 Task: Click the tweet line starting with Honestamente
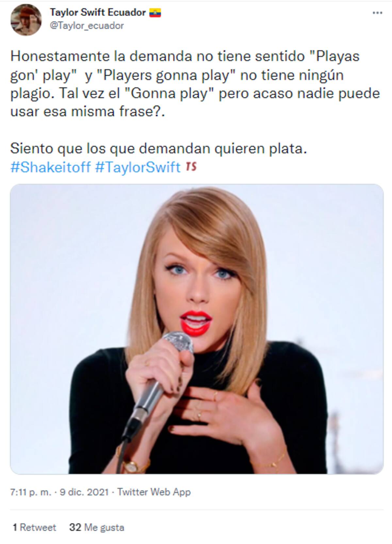point(185,56)
